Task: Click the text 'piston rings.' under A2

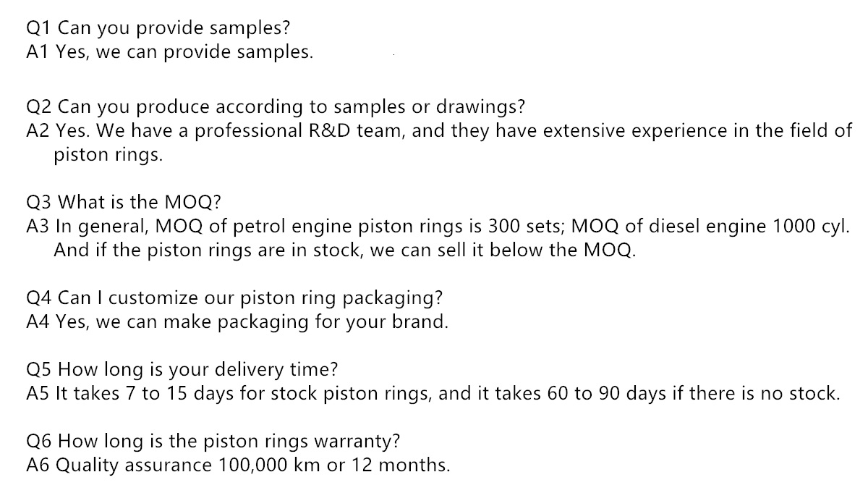Action: tap(109, 156)
